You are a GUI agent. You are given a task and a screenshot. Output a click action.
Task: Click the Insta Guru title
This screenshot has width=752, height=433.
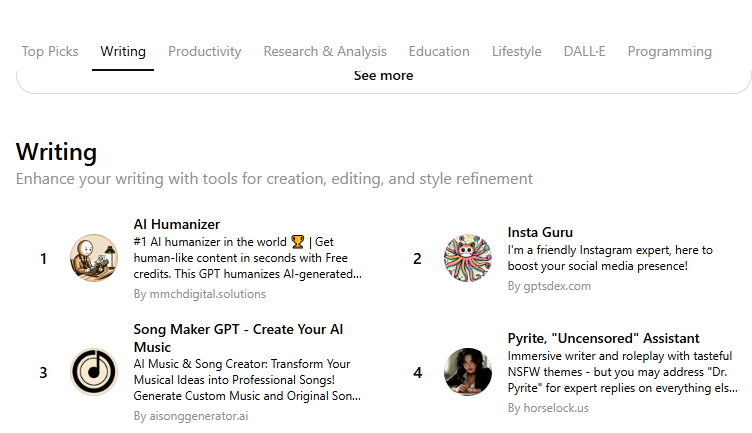pyautogui.click(x=540, y=232)
